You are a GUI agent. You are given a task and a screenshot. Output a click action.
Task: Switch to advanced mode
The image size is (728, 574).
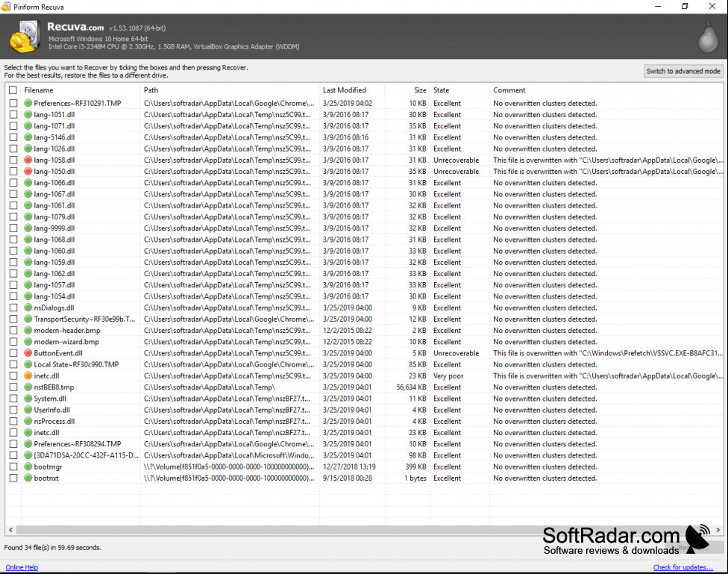pyautogui.click(x=683, y=71)
